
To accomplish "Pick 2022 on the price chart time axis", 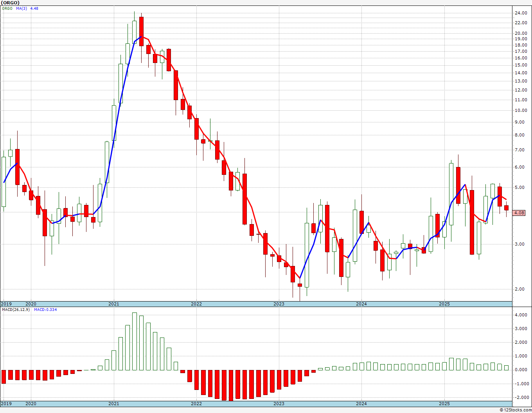I will (196, 304).
